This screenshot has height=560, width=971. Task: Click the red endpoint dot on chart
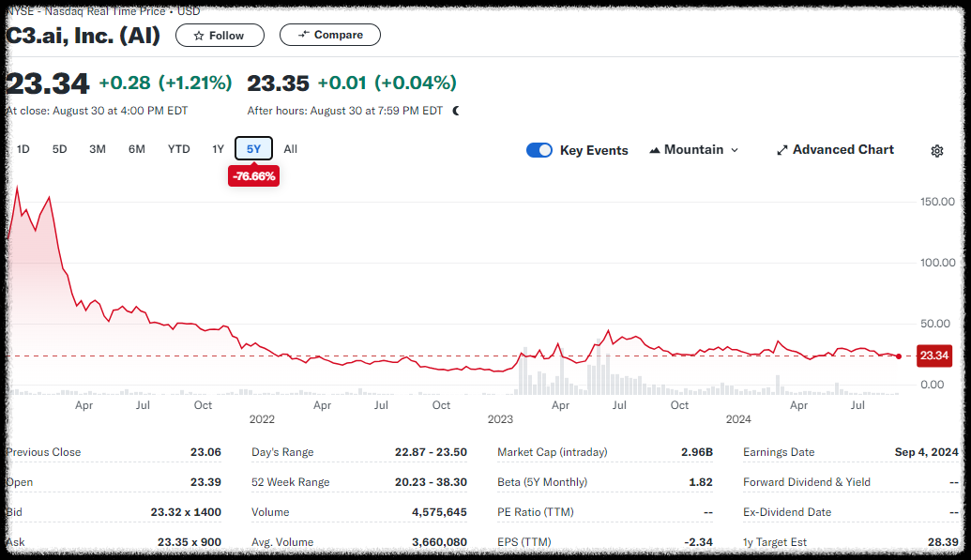pos(899,356)
